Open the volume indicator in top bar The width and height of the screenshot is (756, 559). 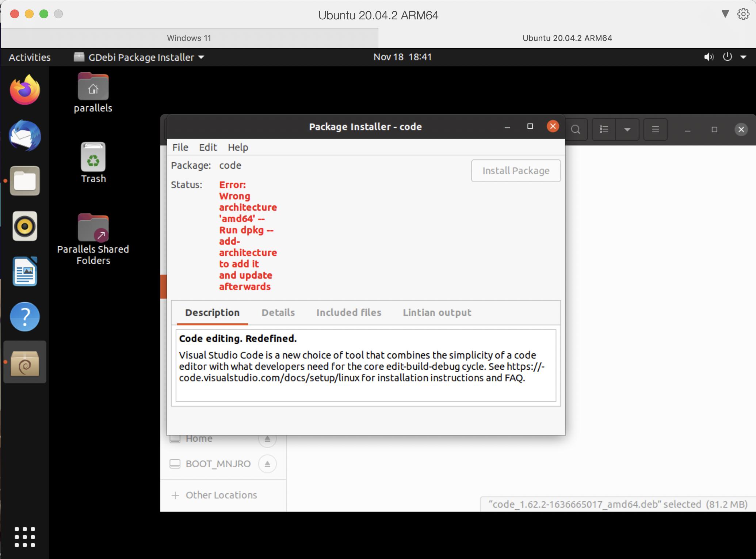tap(709, 57)
